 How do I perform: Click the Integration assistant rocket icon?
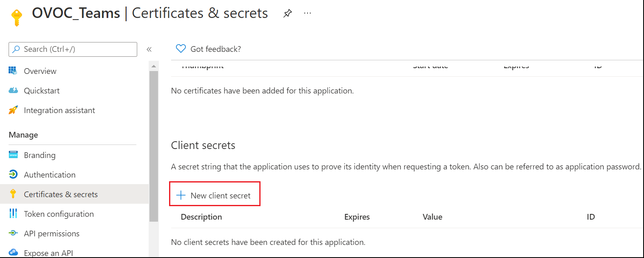point(13,110)
